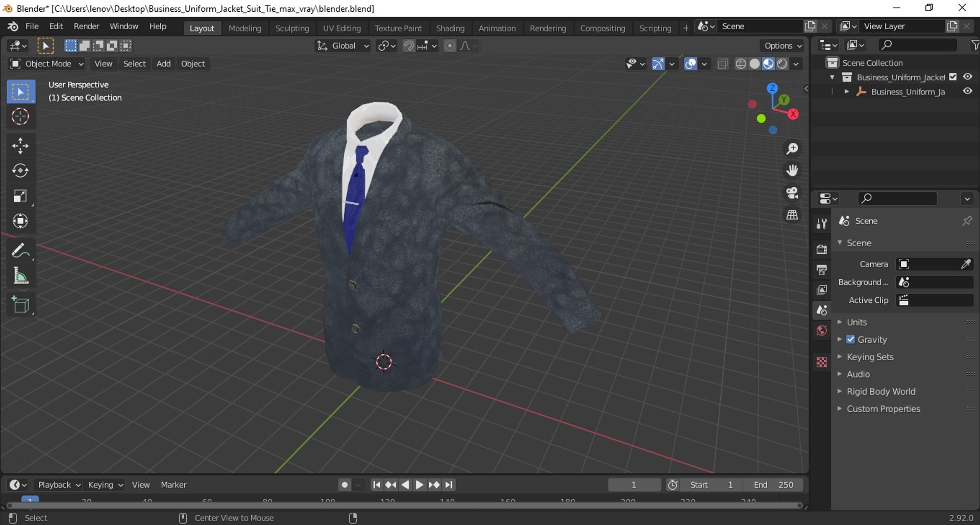Viewport: 980px width, 525px height.
Task: Jump to the last frame
Action: coord(449,485)
